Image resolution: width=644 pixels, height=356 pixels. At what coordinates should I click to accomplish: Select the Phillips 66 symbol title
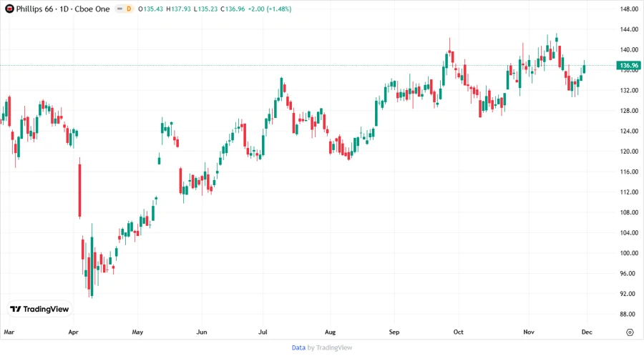pyautogui.click(x=34, y=9)
